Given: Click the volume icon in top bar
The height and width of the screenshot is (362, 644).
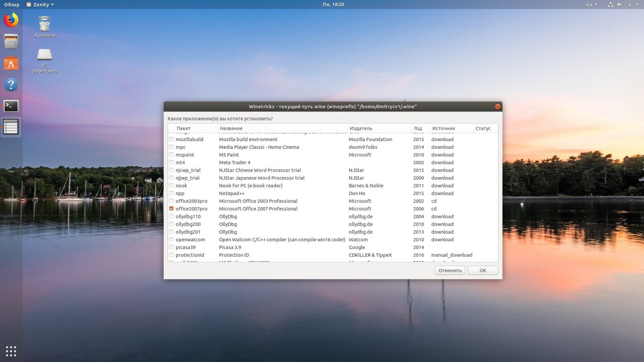Looking at the screenshot, I should (619, 4).
